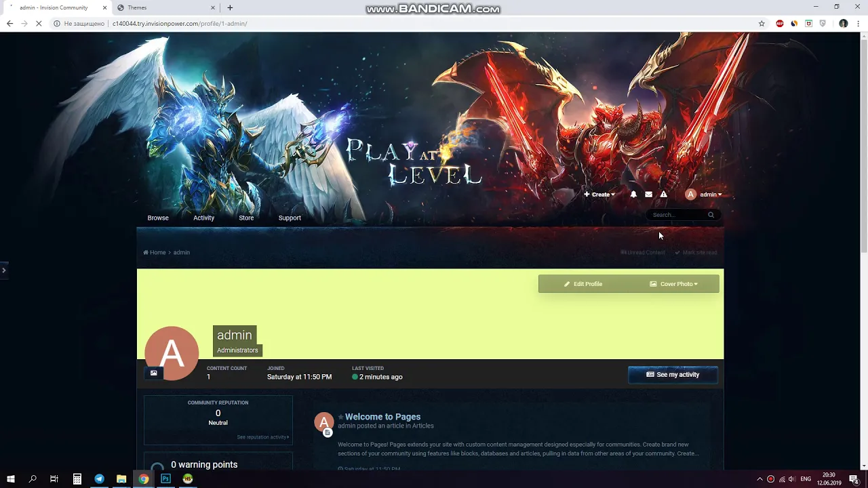This screenshot has width=868, height=488.
Task: Open the Unread Content link
Action: (643, 252)
